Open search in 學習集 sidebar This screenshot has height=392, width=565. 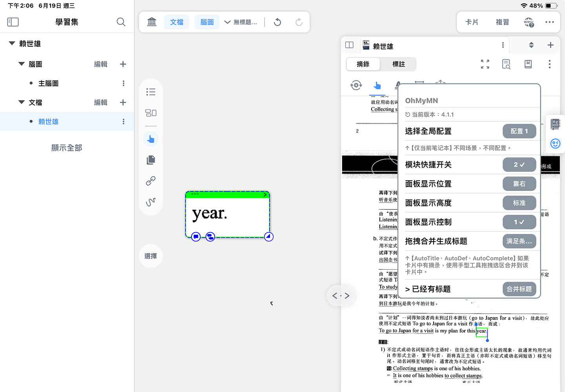121,22
